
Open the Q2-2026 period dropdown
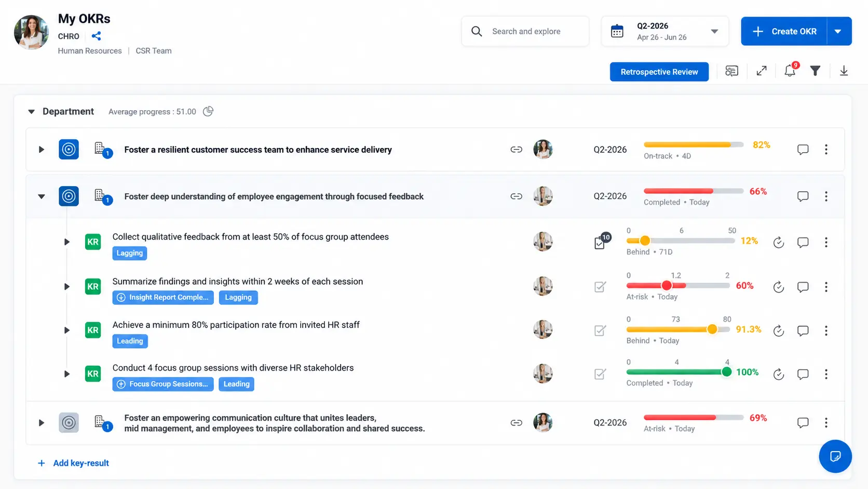point(664,31)
